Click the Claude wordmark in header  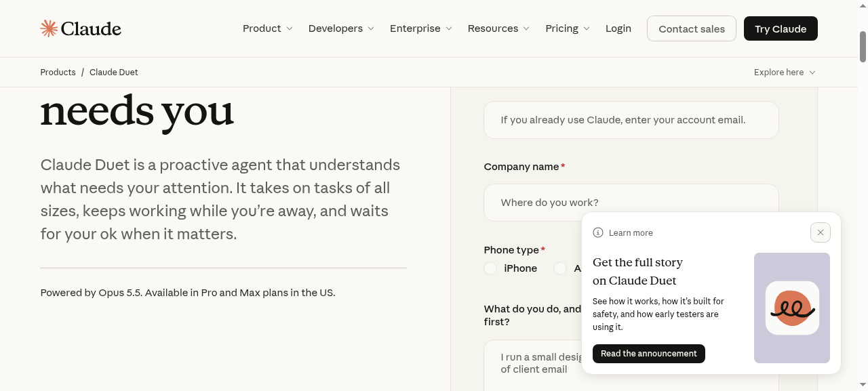91,28
